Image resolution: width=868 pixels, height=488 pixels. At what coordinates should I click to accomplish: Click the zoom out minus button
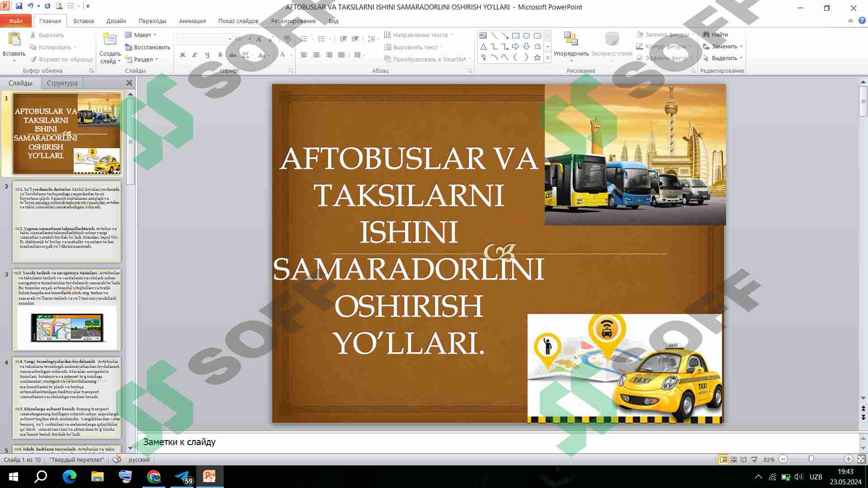783,460
